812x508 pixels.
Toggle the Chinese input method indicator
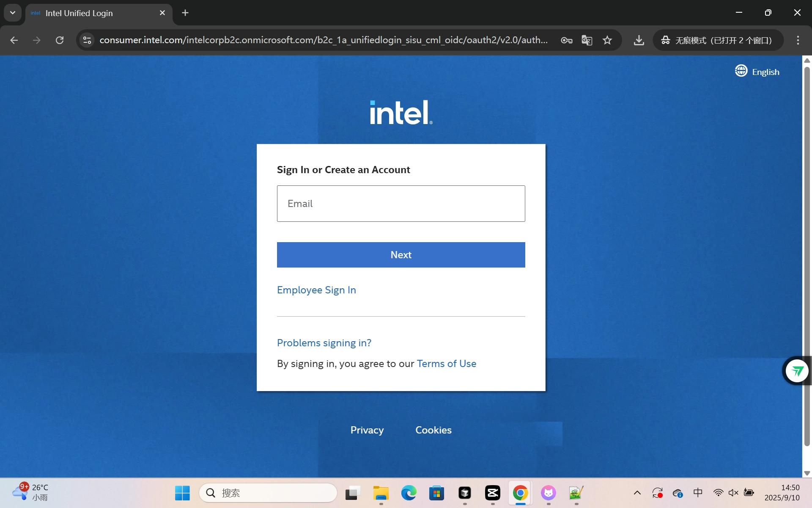(x=698, y=493)
